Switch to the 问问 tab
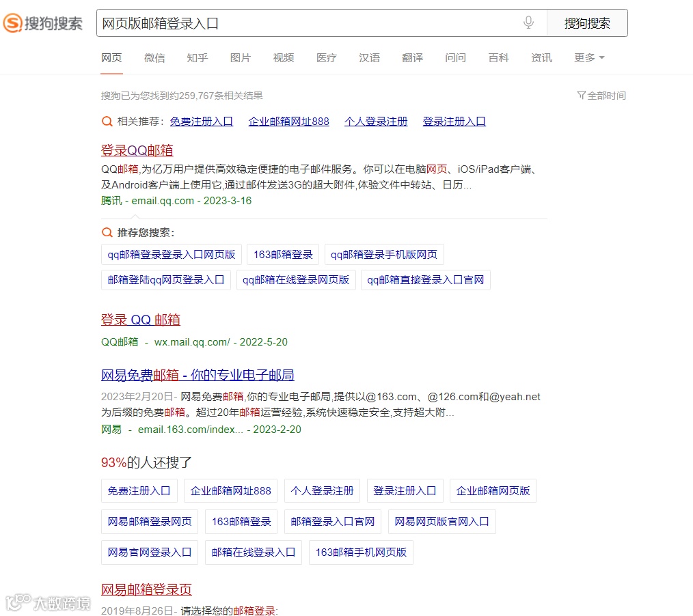693x616 pixels. (456, 58)
